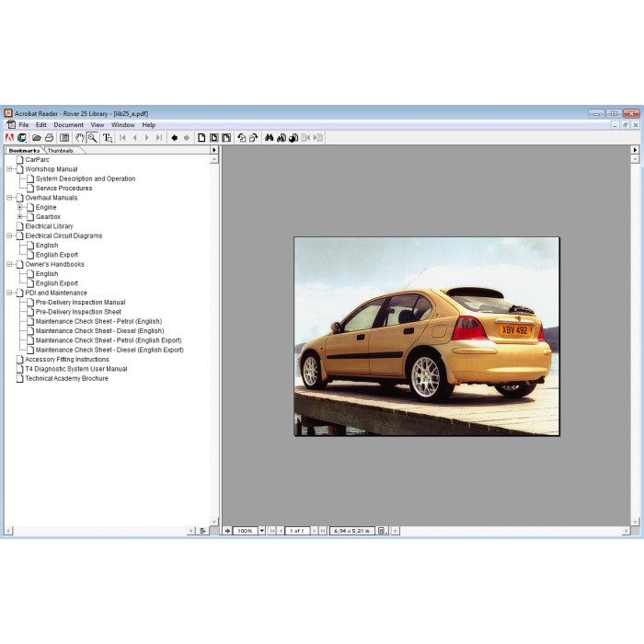Open the File menu

click(24, 125)
